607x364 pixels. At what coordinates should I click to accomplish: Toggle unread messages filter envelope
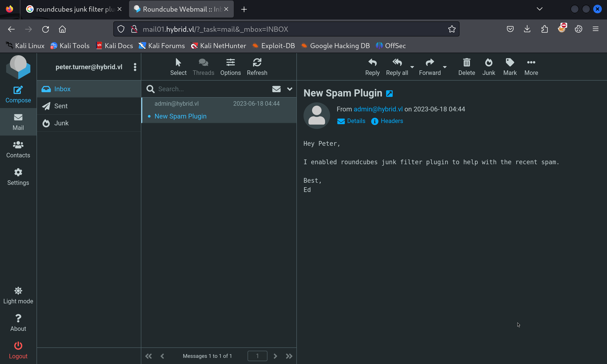point(276,89)
